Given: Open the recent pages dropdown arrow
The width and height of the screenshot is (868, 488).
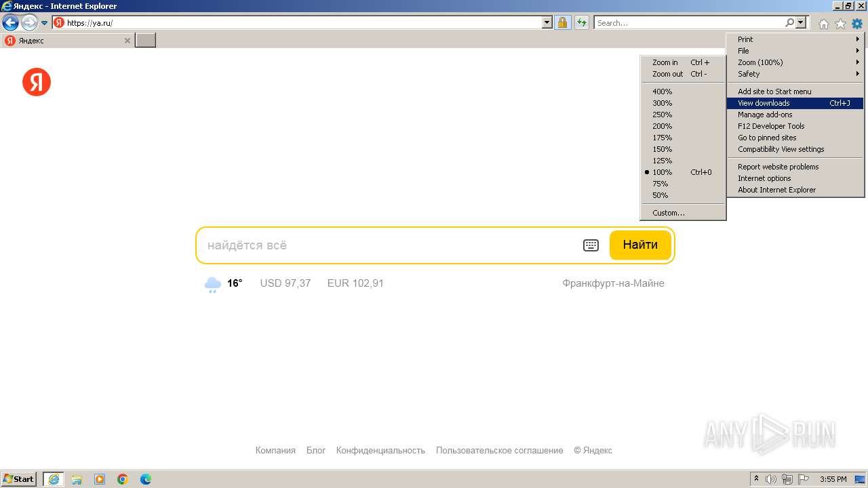Looking at the screenshot, I should [45, 23].
